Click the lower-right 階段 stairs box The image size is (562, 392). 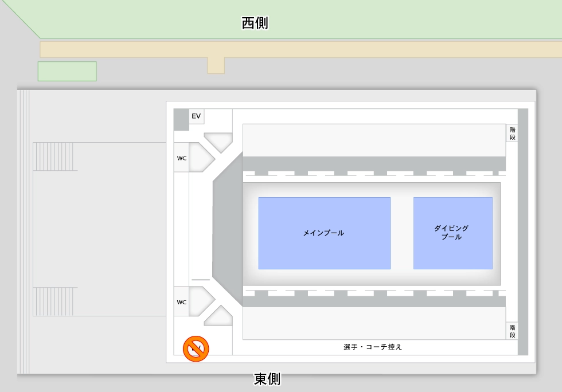tap(512, 331)
